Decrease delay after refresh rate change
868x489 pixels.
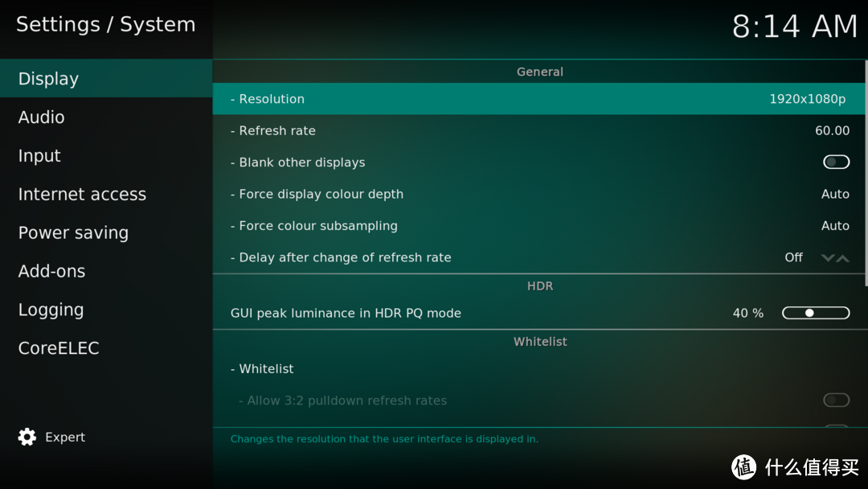[828, 257]
